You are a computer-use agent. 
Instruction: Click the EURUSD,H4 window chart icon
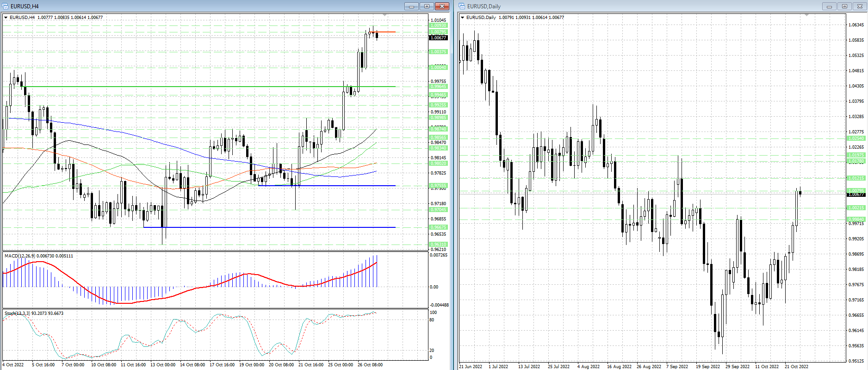pyautogui.click(x=6, y=6)
